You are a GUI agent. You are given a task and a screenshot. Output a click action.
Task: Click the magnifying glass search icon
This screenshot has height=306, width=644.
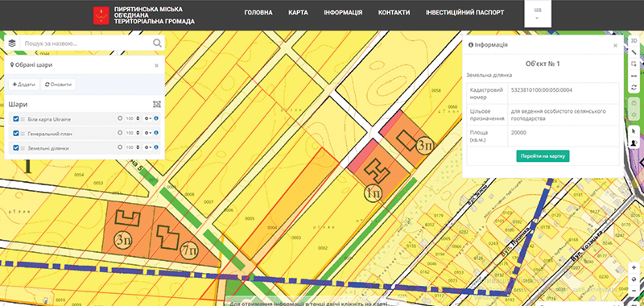coord(157,43)
